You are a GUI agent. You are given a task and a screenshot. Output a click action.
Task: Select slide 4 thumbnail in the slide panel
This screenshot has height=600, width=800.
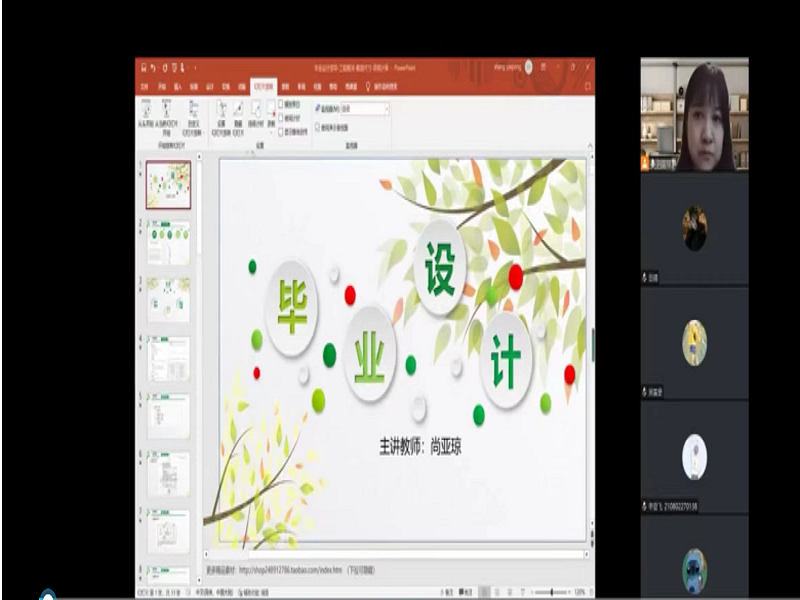168,358
